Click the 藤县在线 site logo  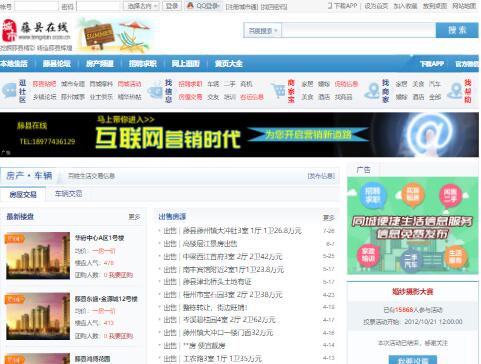click(36, 31)
